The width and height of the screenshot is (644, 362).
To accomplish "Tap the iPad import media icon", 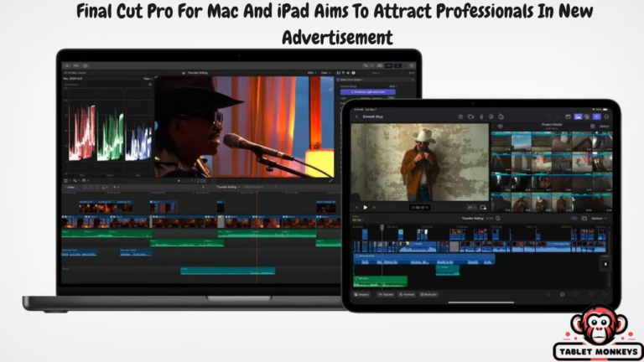I will 461,117.
